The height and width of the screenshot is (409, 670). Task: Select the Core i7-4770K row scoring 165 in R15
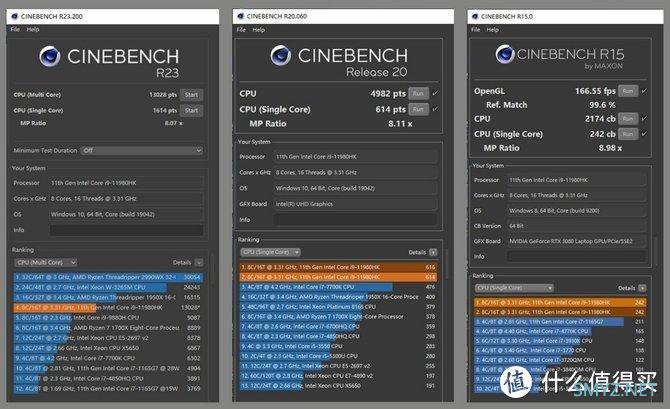[560, 331]
